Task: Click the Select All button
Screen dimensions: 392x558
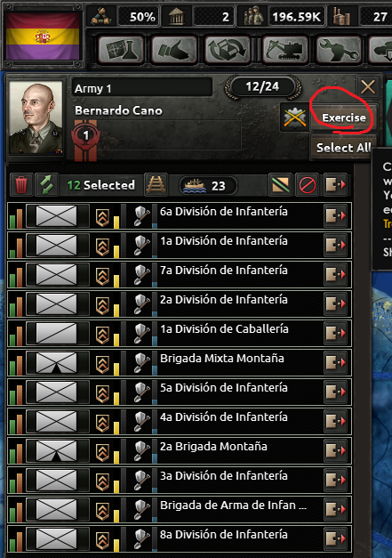Action: pyautogui.click(x=344, y=148)
